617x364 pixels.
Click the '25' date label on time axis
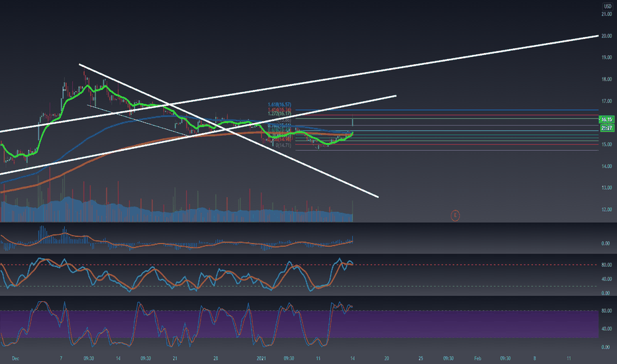420,359
